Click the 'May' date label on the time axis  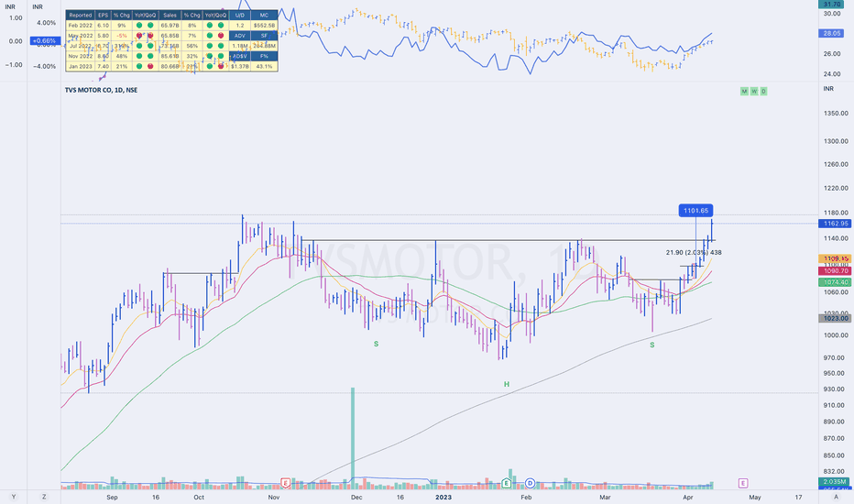[x=754, y=497]
